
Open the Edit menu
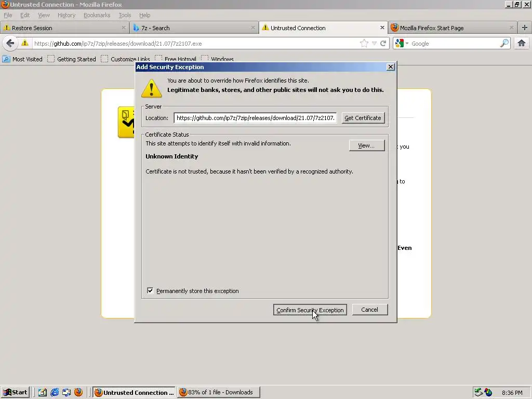[25, 15]
